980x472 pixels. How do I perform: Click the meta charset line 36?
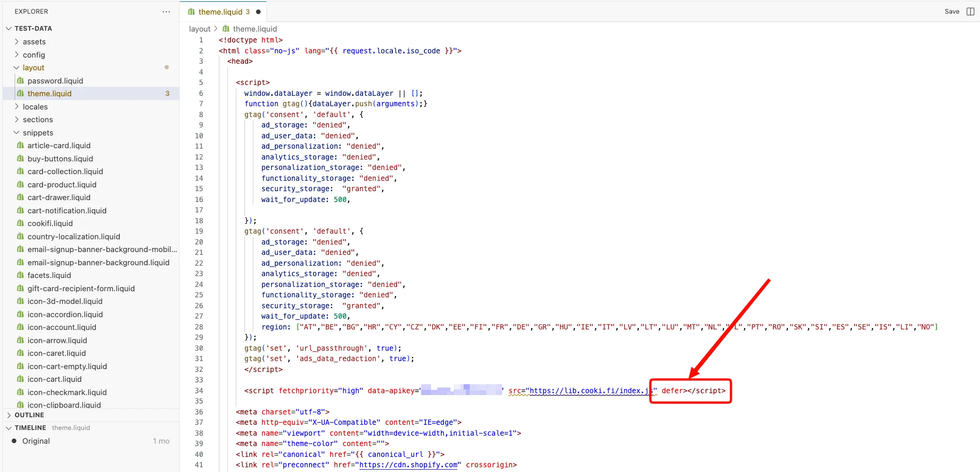282,412
